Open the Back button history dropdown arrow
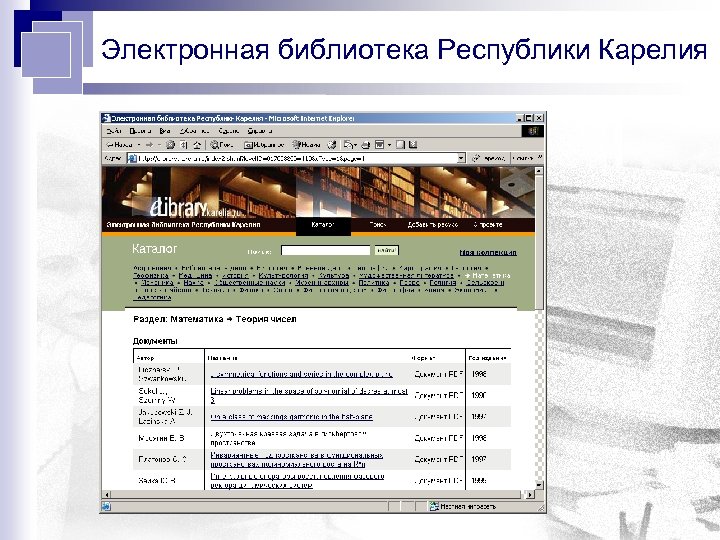 pos(139,145)
